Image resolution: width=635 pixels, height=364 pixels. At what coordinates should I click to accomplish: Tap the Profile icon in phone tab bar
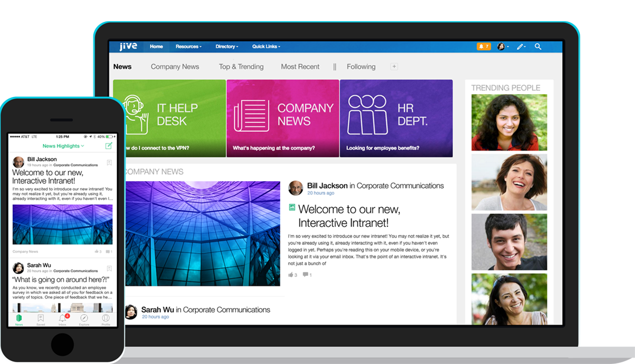tap(106, 318)
